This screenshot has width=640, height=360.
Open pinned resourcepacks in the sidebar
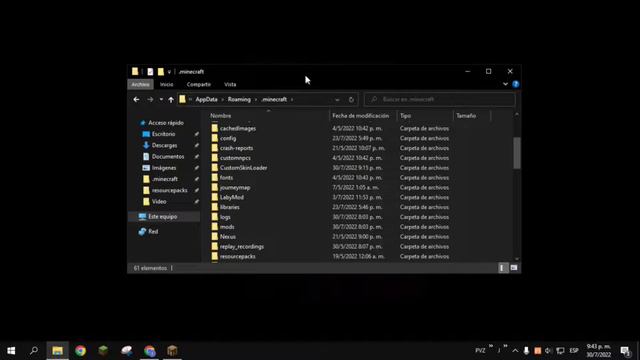coord(169,190)
